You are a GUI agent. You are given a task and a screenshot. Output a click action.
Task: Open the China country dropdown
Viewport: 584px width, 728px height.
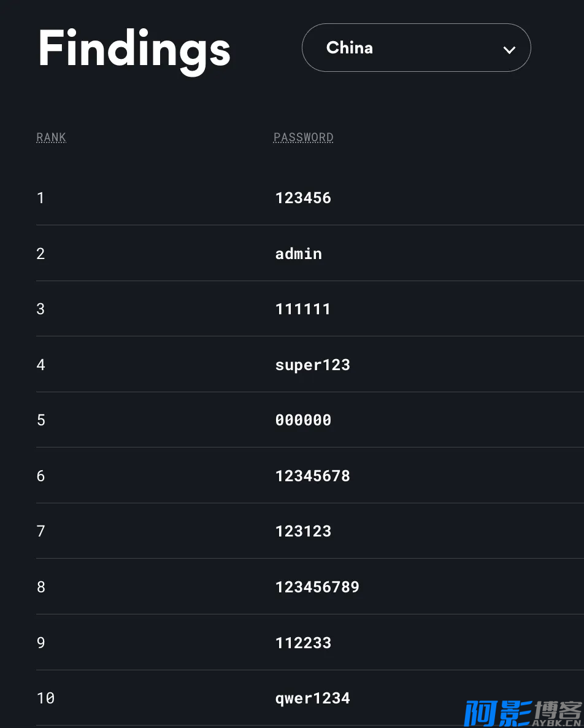pos(416,48)
